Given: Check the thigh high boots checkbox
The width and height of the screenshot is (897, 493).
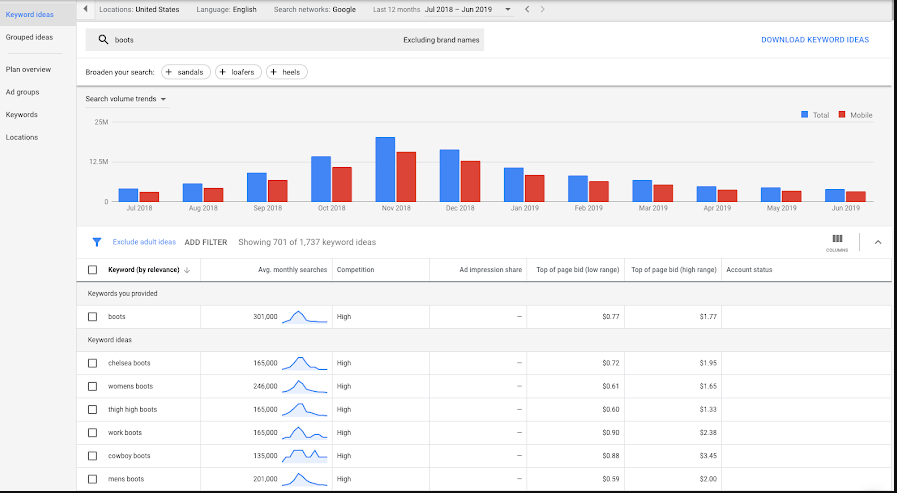Looking at the screenshot, I should [93, 409].
